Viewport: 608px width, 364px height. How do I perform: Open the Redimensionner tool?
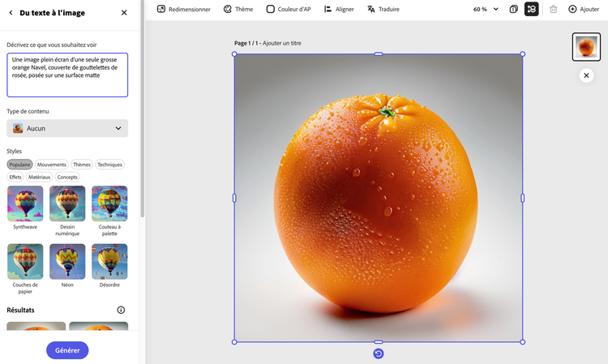point(184,9)
